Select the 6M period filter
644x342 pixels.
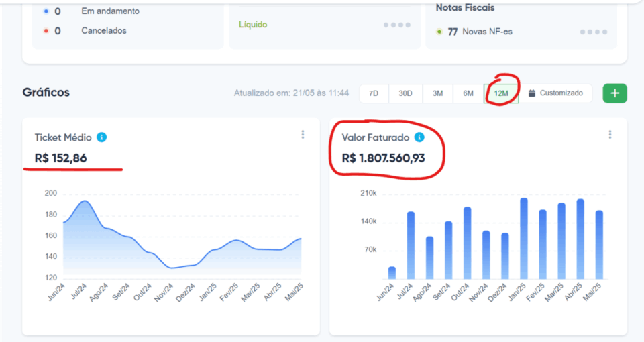pos(468,93)
